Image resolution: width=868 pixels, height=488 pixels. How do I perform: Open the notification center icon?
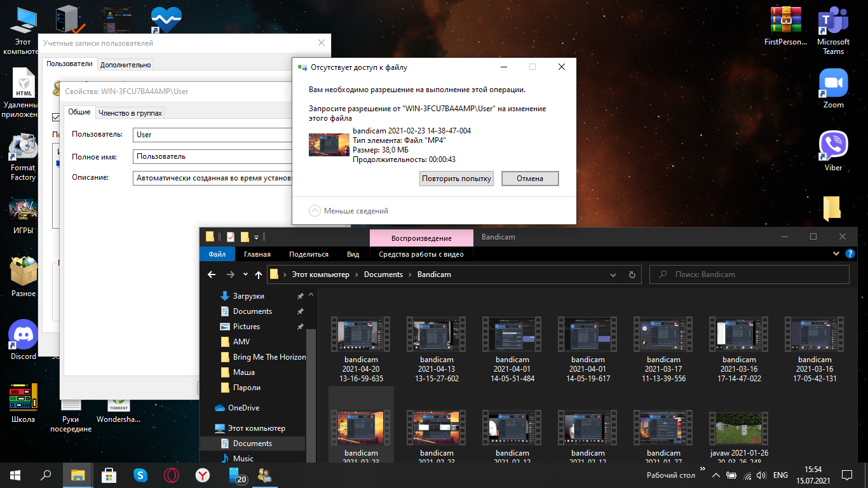point(846,475)
